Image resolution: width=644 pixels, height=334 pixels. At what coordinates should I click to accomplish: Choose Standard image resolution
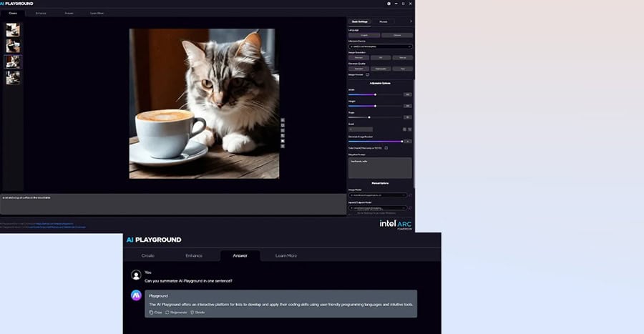pyautogui.click(x=358, y=58)
